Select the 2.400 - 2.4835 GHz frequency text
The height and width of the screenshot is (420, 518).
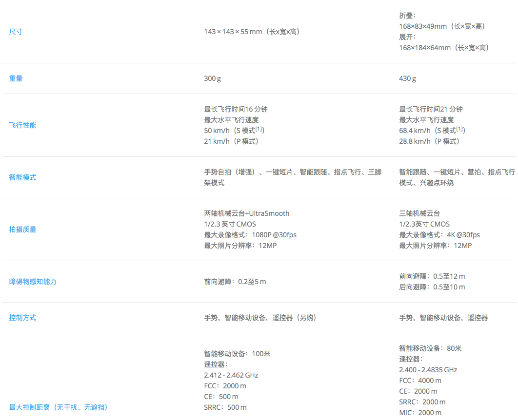pyautogui.click(x=428, y=370)
